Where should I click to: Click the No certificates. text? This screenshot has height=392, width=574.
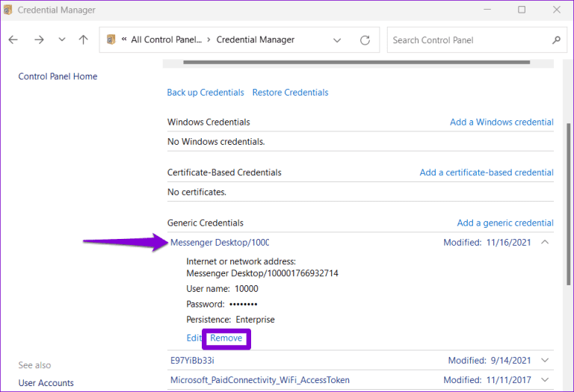197,192
